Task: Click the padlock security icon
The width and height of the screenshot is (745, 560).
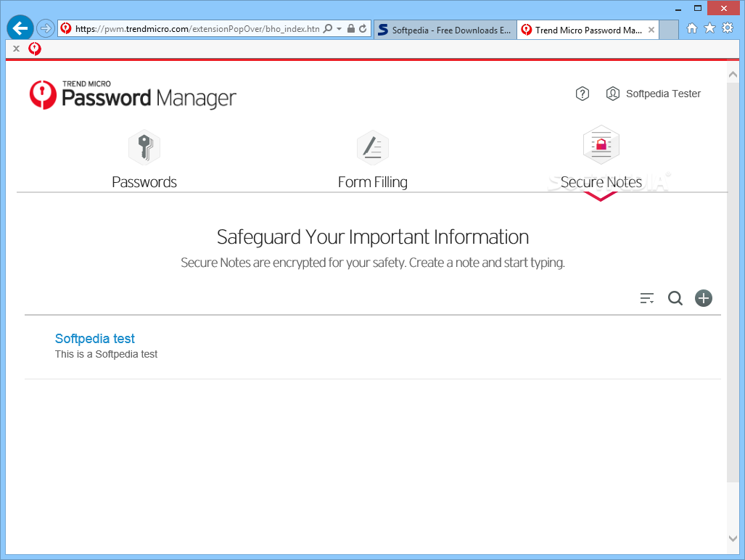Action: point(351,28)
